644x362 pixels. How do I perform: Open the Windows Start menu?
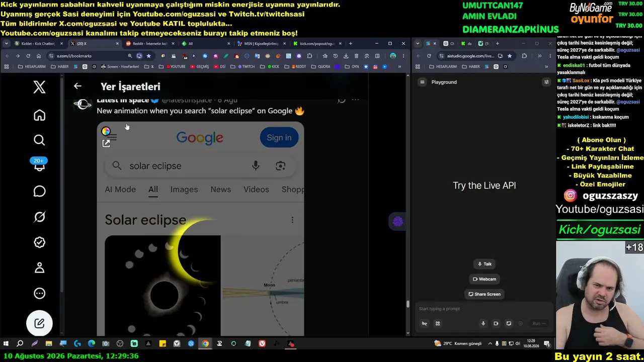(x=6, y=344)
